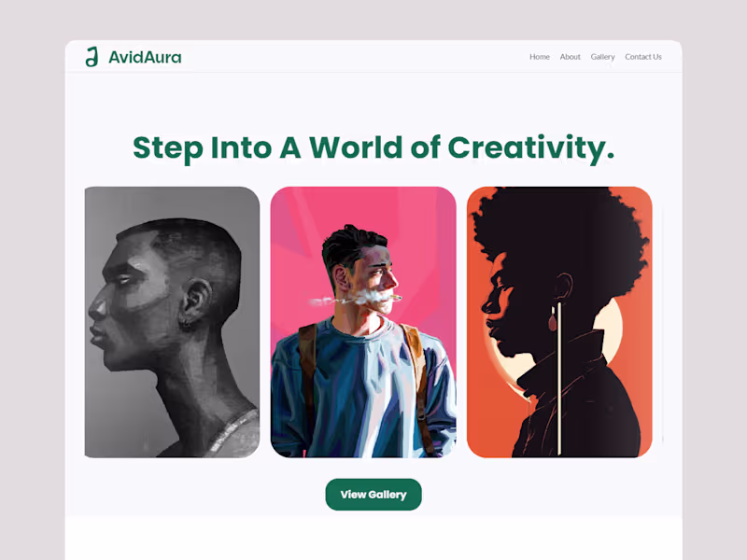This screenshot has height=560, width=747.
Task: Open Gallery from the top navigation
Action: click(602, 57)
